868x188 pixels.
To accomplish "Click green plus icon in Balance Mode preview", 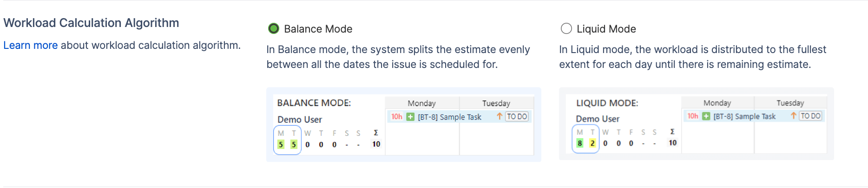I will coord(410,117).
